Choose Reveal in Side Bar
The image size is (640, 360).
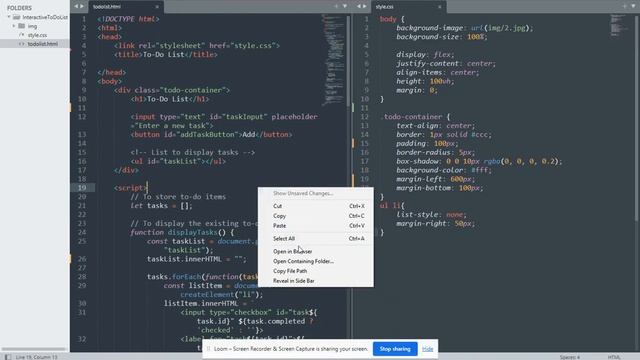(x=316, y=281)
